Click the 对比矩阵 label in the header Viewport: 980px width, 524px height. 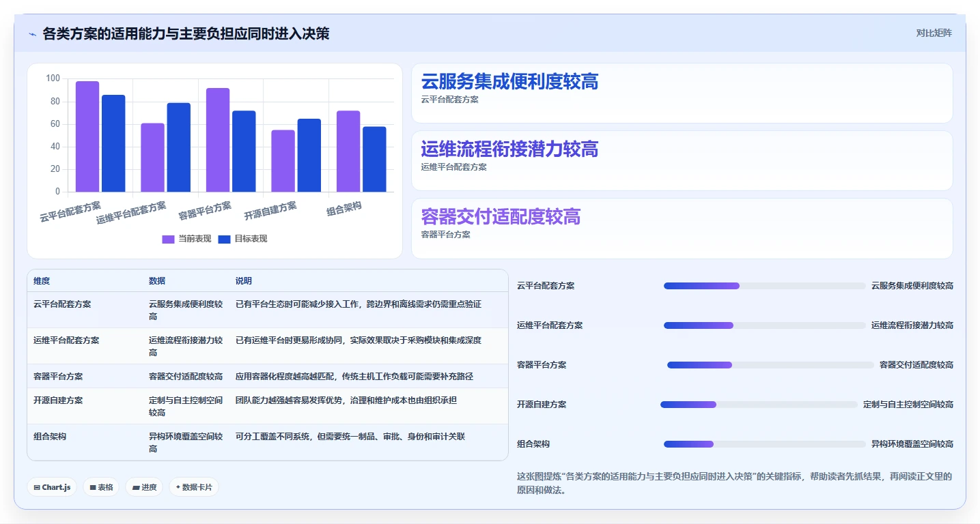[x=934, y=33]
